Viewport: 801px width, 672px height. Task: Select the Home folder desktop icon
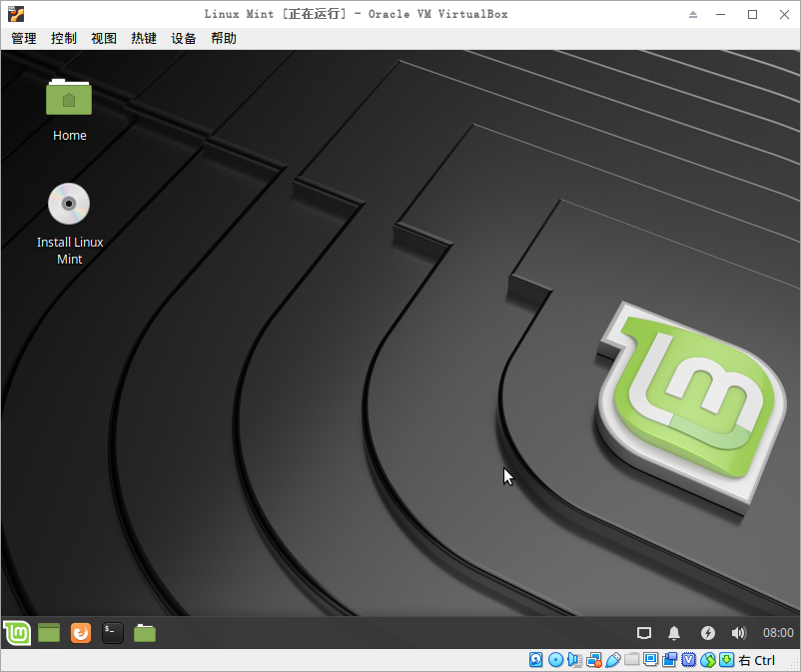pos(69,110)
